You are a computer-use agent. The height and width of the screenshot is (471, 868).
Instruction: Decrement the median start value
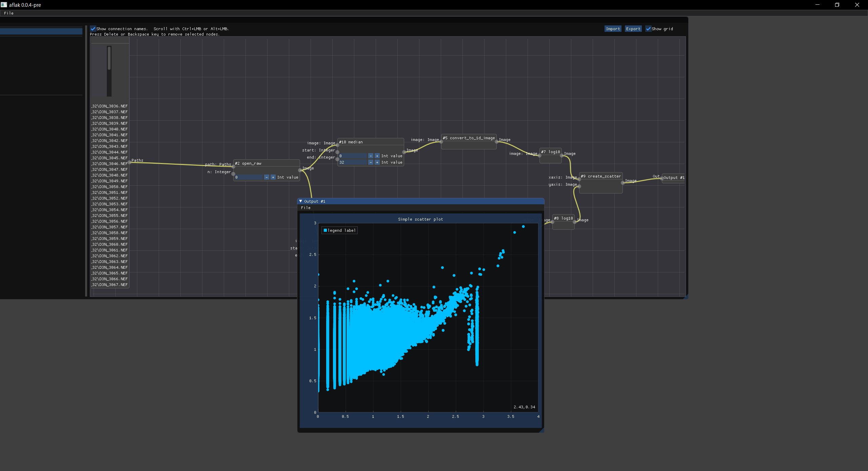pos(371,156)
